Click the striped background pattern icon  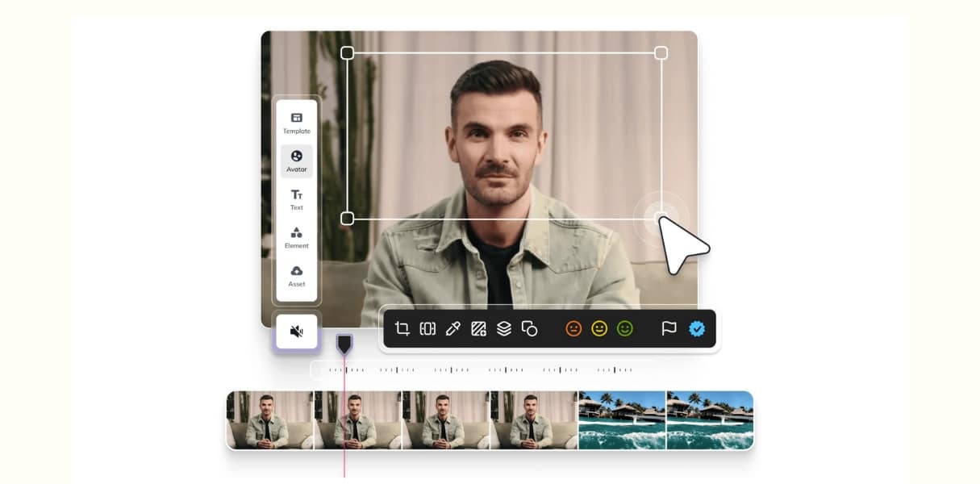pyautogui.click(x=478, y=328)
